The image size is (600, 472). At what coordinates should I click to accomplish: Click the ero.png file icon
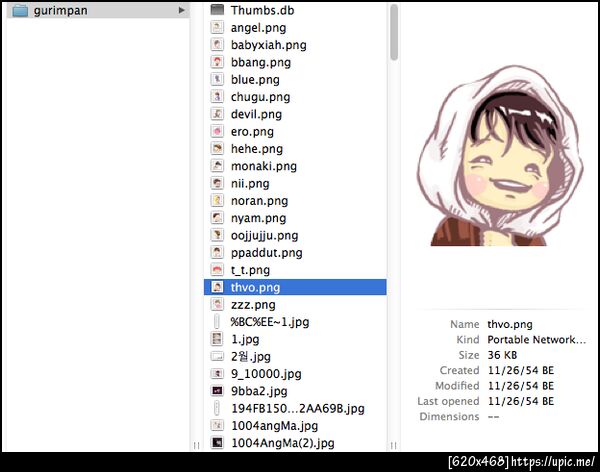(217, 131)
